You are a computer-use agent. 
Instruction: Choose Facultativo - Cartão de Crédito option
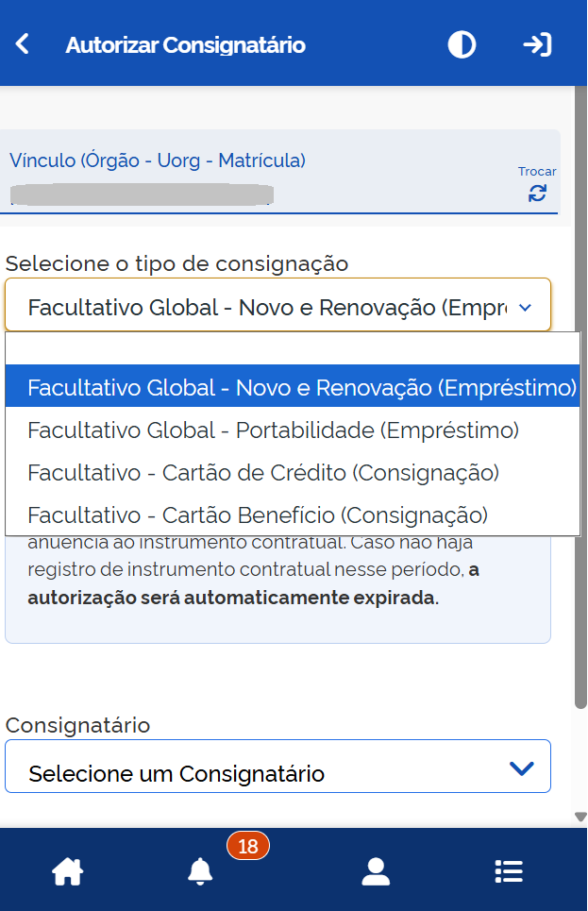point(293,472)
